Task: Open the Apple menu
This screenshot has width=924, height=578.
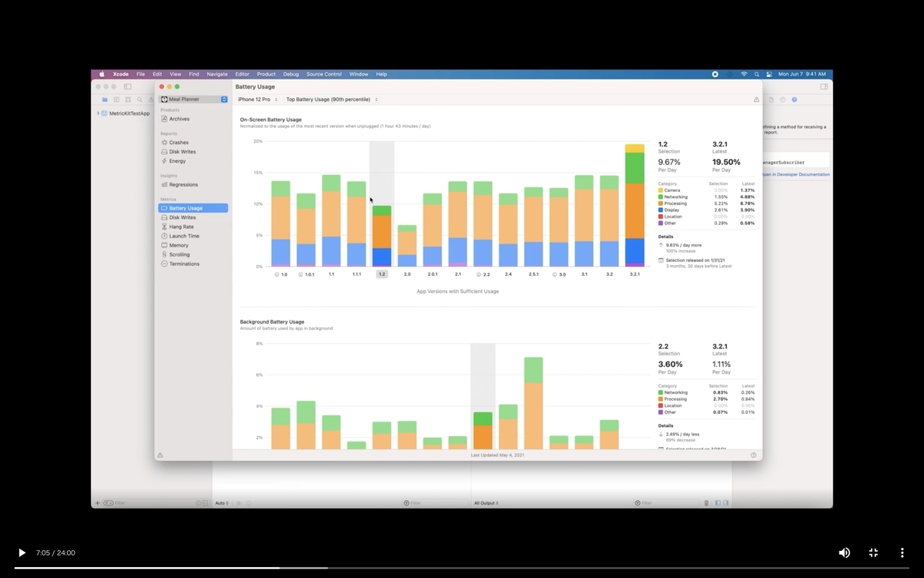Action: [x=102, y=74]
